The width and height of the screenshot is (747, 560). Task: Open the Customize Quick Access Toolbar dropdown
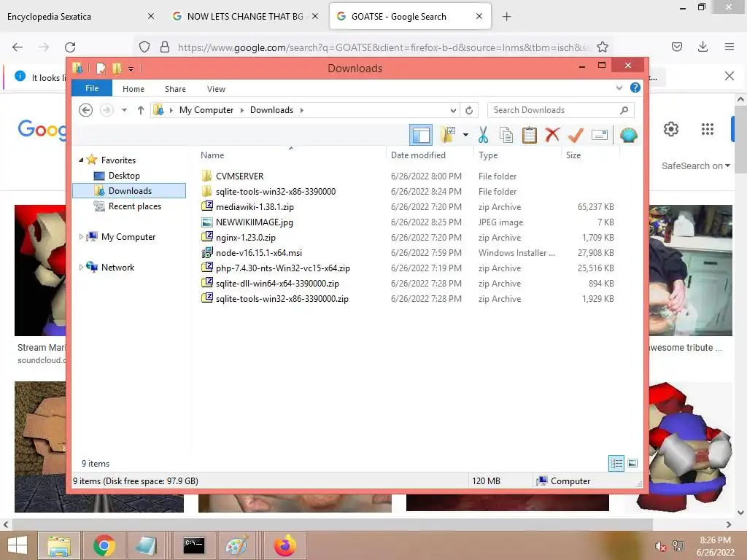[x=131, y=69]
